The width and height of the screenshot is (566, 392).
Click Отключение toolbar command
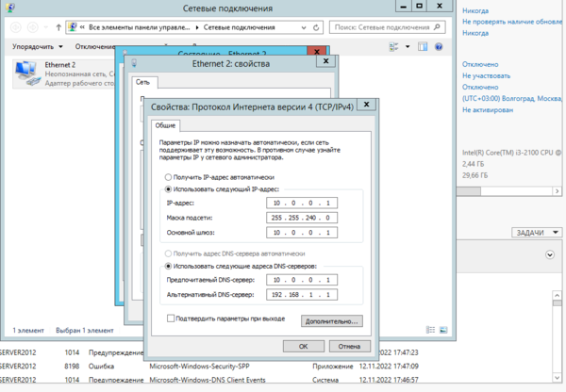(95, 46)
